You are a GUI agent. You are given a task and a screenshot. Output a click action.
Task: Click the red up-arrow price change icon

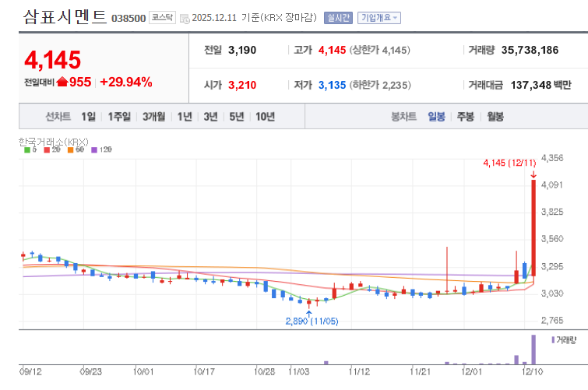[x=62, y=82]
